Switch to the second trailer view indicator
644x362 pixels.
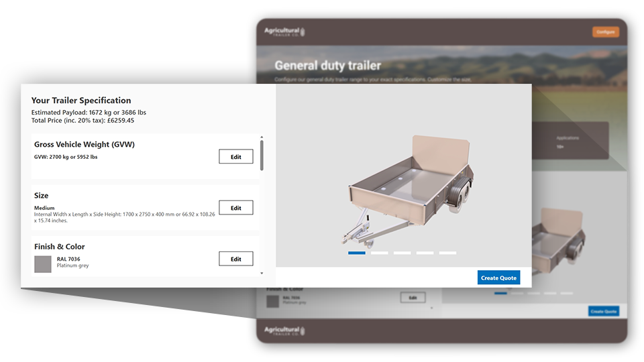point(380,253)
